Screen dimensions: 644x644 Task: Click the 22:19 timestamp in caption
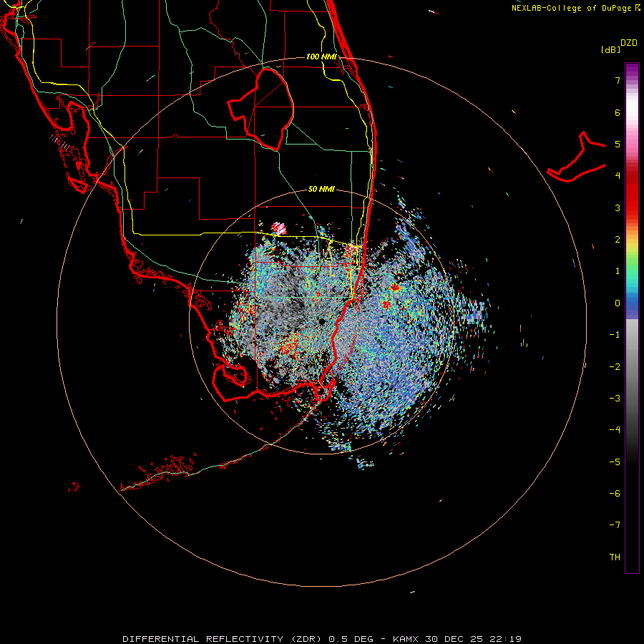[506, 639]
